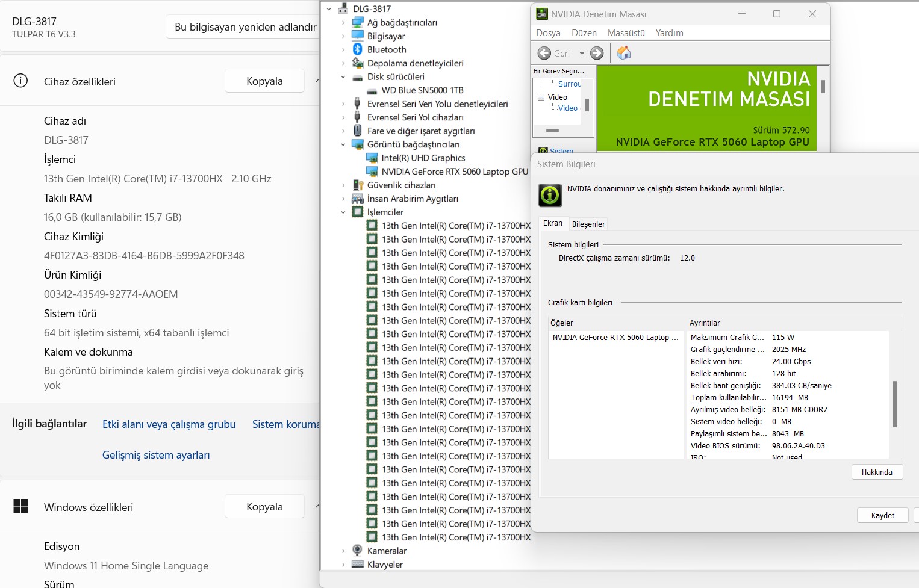Open the Dosya menu
This screenshot has height=588, width=919.
(x=548, y=33)
